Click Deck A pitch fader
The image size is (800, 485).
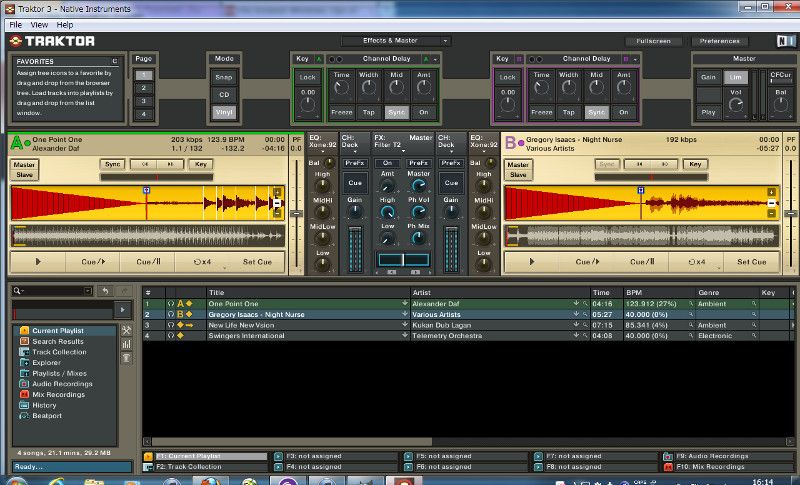(296, 213)
